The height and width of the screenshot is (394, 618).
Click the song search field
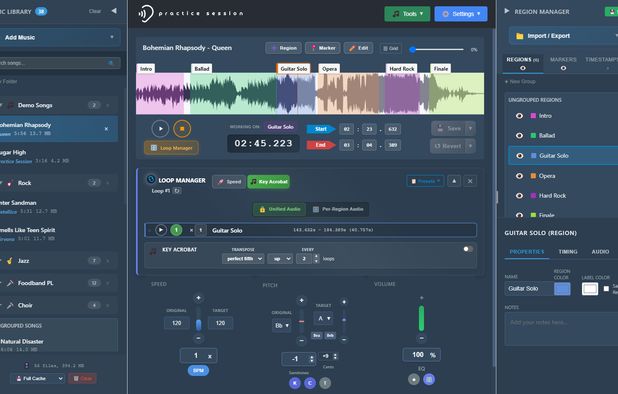59,63
